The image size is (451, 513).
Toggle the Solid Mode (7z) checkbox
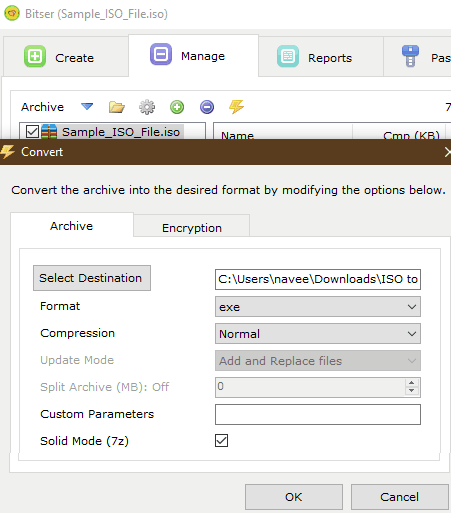coord(221,440)
